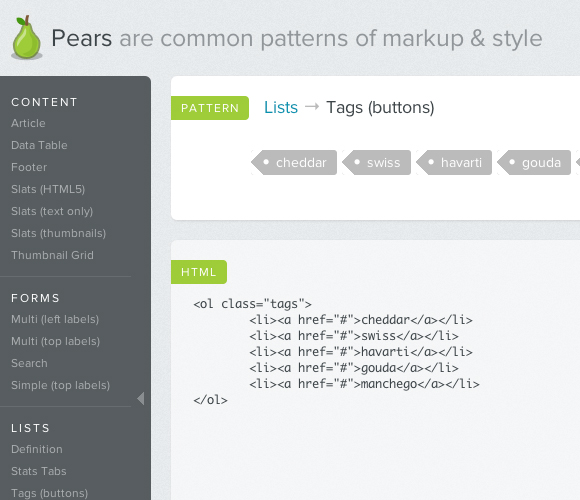Open Simple (top labels) form pattern
580x500 pixels.
pos(61,385)
